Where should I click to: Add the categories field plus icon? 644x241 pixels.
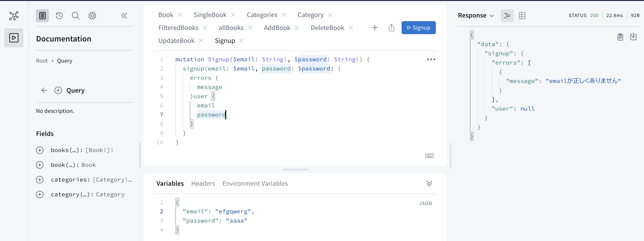[40, 180]
